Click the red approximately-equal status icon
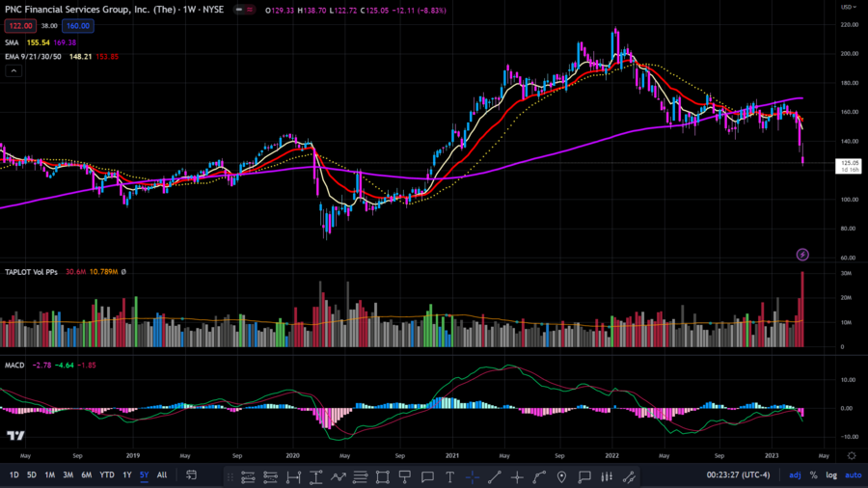This screenshot has width=868, height=488. 250,10
